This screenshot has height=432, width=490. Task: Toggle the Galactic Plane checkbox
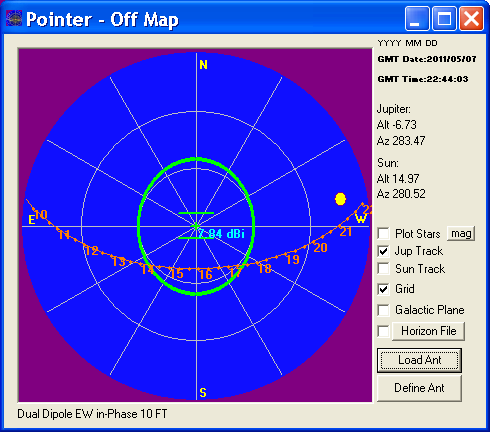click(x=383, y=310)
